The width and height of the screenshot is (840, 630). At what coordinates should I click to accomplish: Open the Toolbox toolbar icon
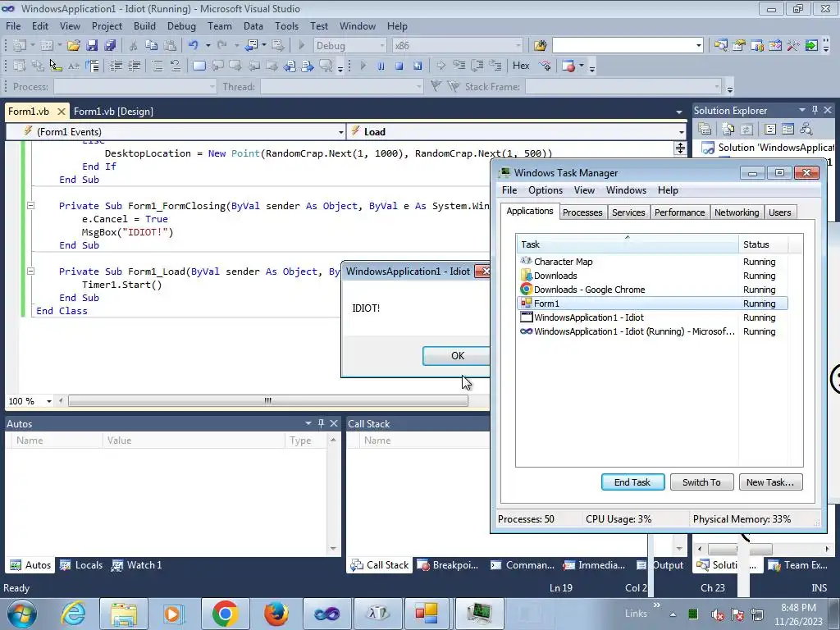793,46
